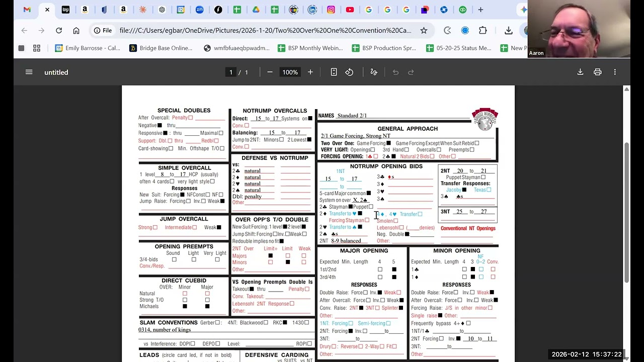Open the wmfbfuaeqbpwadm bookmark
Screen dimensions: 644x362
coord(236,48)
